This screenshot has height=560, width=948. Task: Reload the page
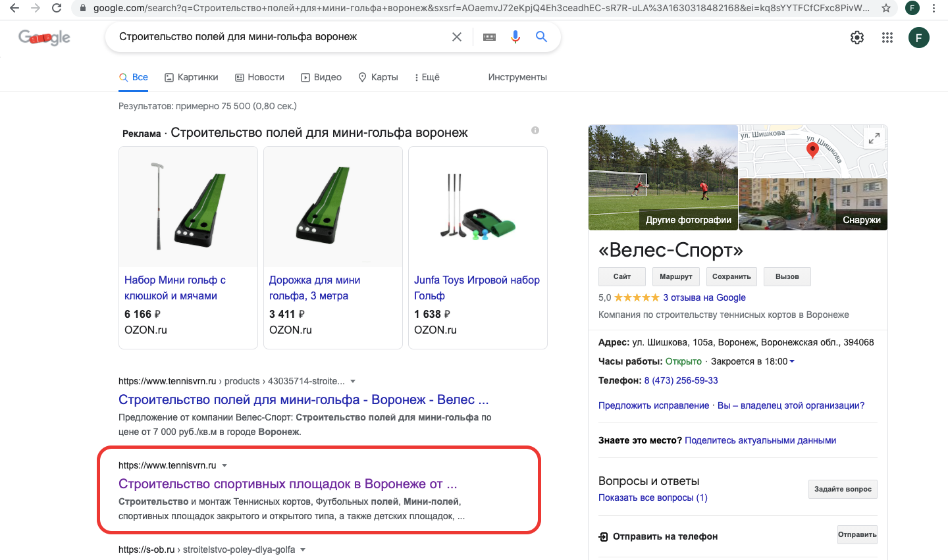pyautogui.click(x=57, y=9)
